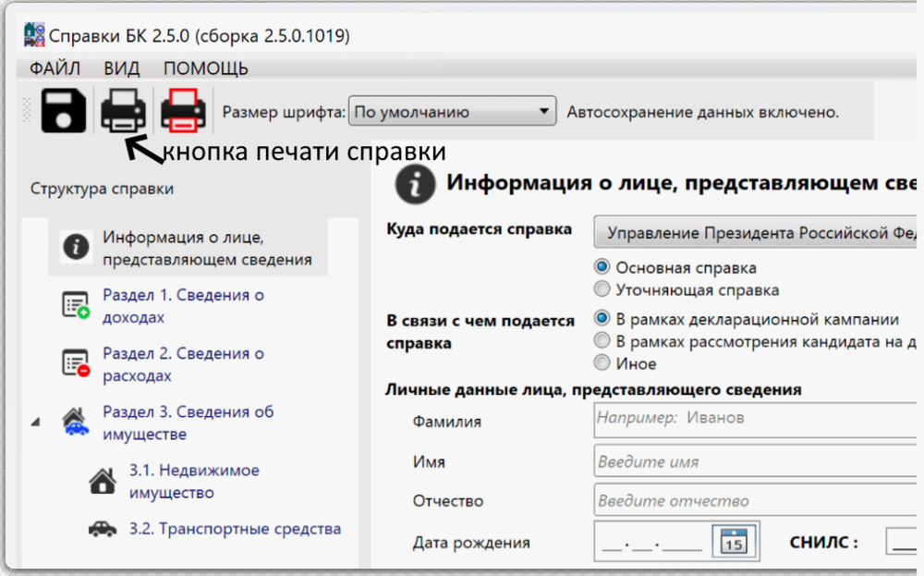Open the ФАЙЛ menu
This screenshot has height=576, width=924.
pyautogui.click(x=57, y=67)
